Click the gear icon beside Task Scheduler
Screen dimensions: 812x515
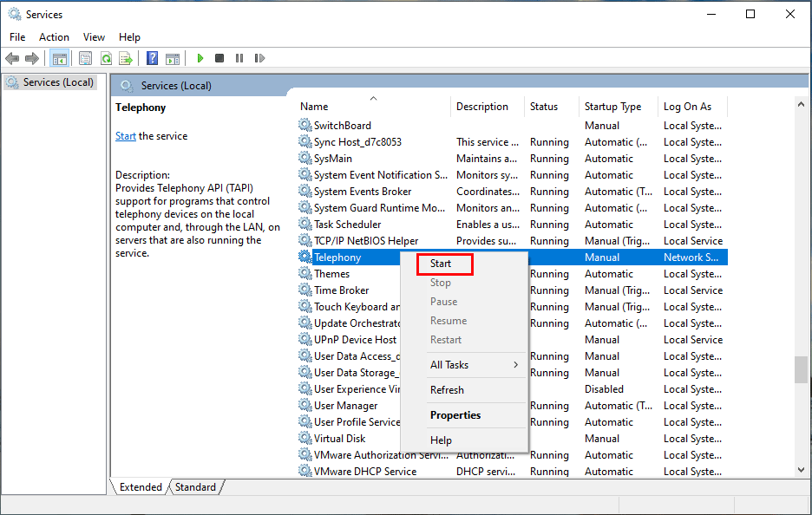point(305,224)
